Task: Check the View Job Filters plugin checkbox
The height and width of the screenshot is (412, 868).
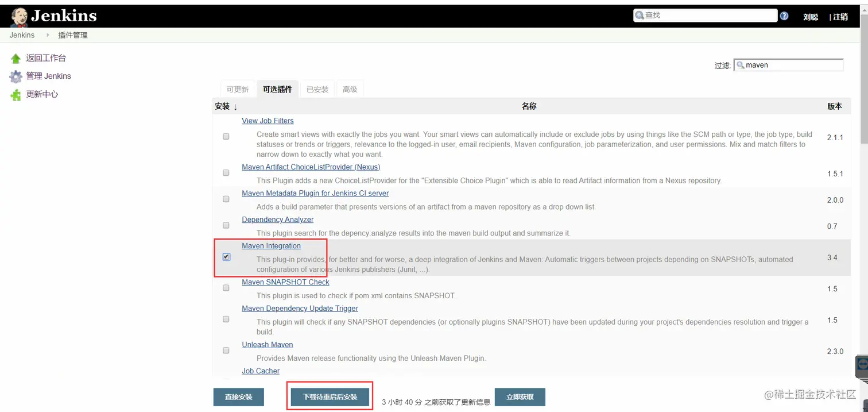Action: pyautogui.click(x=226, y=137)
